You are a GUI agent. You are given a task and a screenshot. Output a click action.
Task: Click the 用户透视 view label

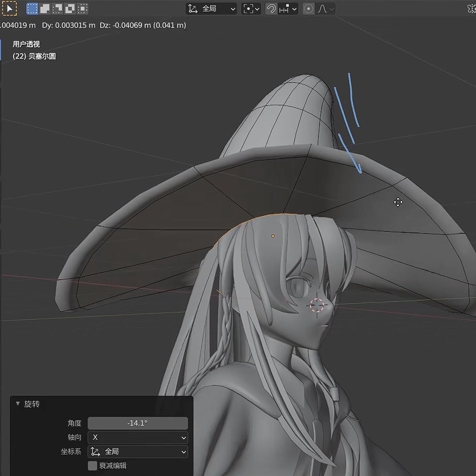(x=26, y=45)
